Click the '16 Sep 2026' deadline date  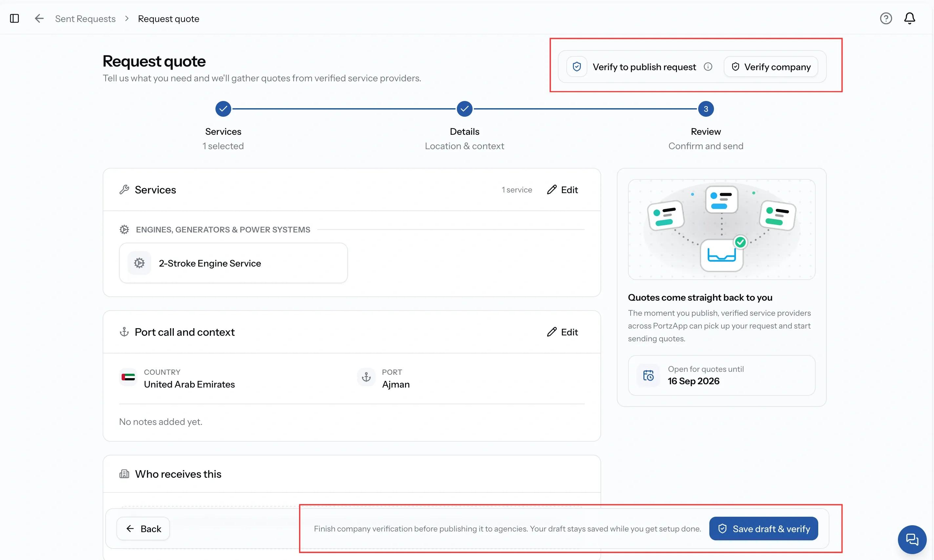pos(693,381)
